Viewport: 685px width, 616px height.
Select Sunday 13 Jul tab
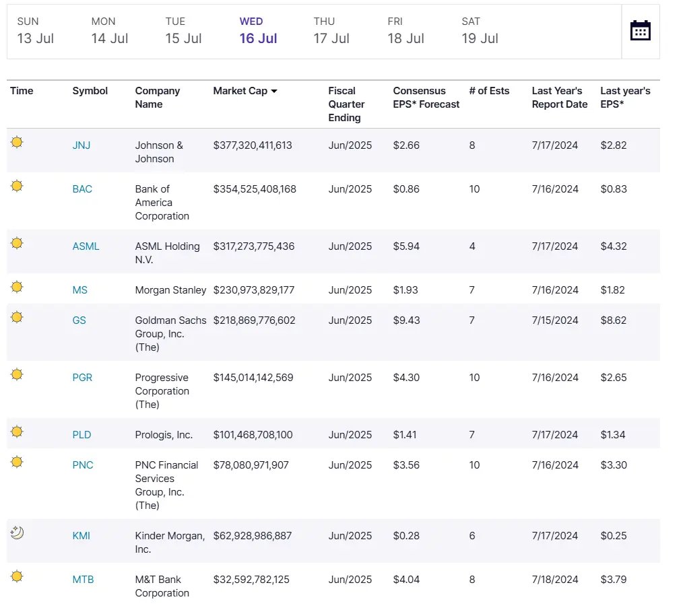coord(36,31)
